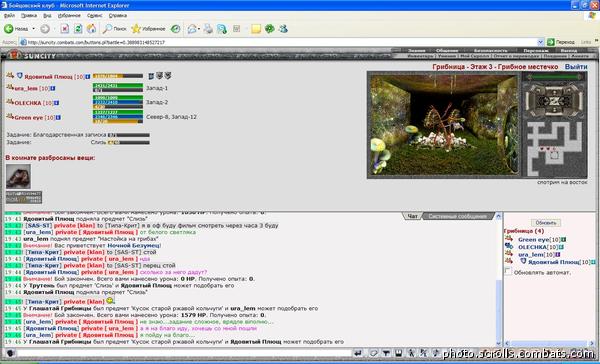Click the Обновить button in player list
Image resolution: width=600 pixels, height=364 pixels.
pyautogui.click(x=546, y=222)
